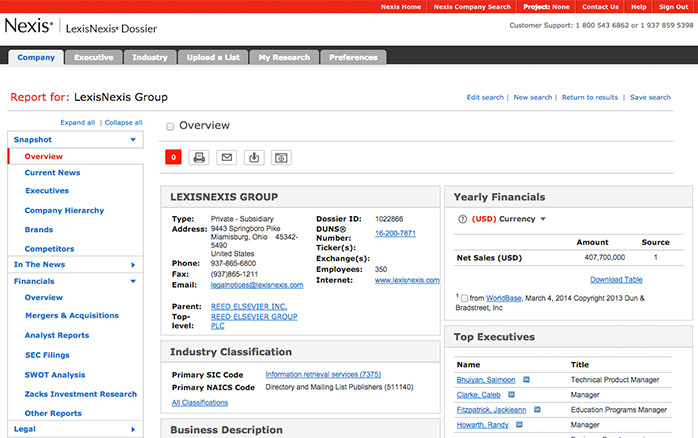Click the DUNS number 16-200-7871 link
Screen dimensions: 698x438
pyautogui.click(x=395, y=233)
